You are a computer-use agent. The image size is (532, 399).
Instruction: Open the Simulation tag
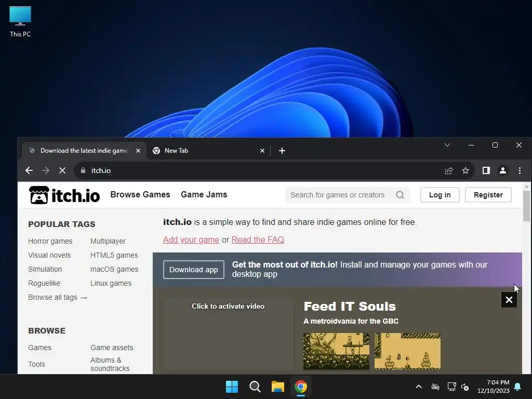pyautogui.click(x=45, y=269)
